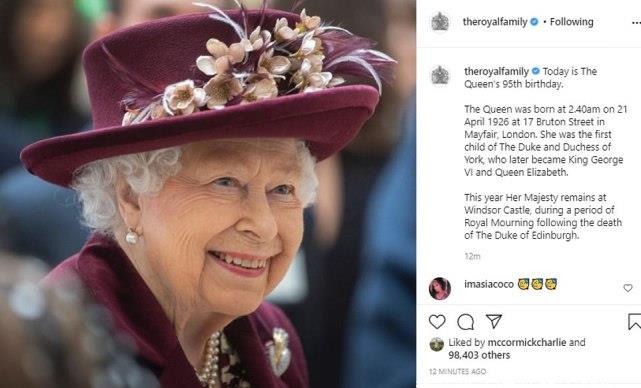Save the post with the bookmark icon
The image size is (641, 388).
tap(634, 322)
